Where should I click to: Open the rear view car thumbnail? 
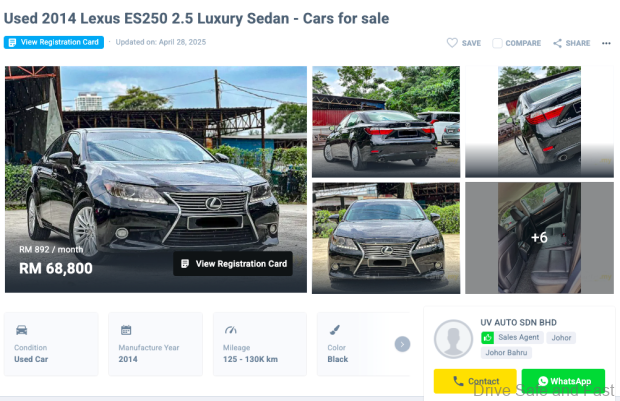point(386,121)
